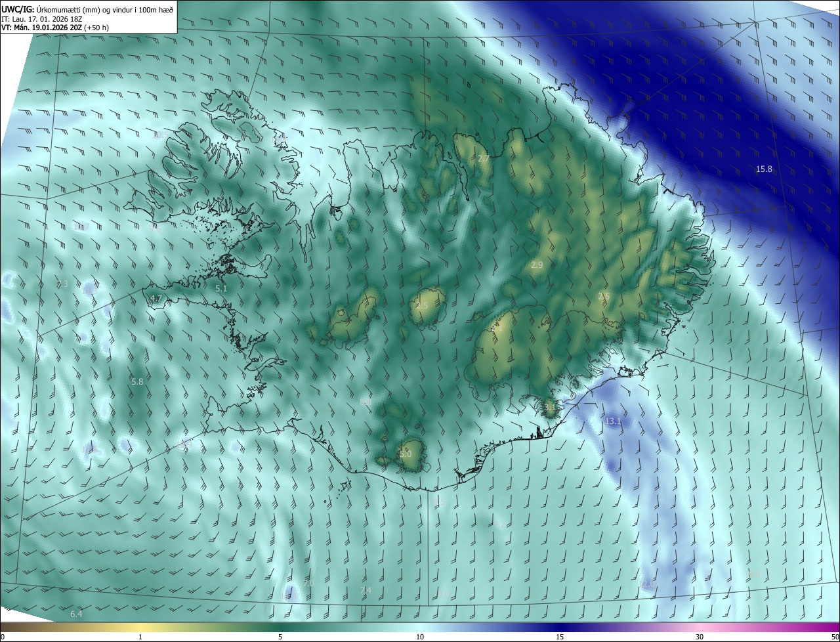Image resolution: width=840 pixels, height=642 pixels.
Task: Click the 7.0 value label on the map
Action: (x=308, y=583)
